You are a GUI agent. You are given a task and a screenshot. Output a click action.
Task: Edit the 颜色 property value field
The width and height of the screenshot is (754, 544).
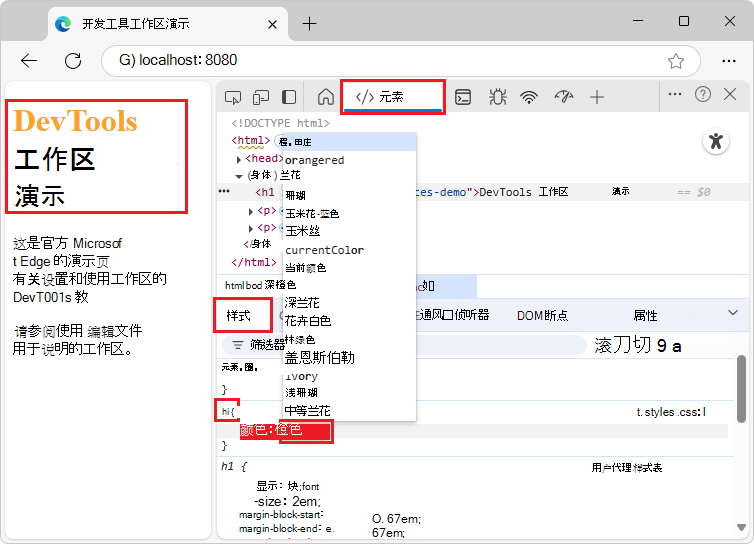[x=306, y=430]
